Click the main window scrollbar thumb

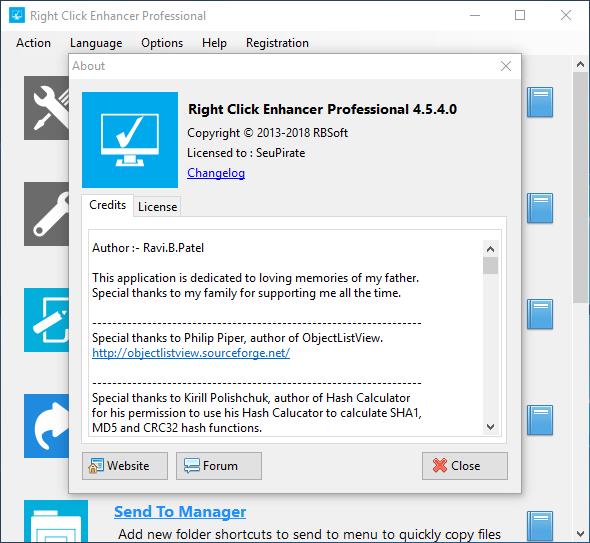click(x=580, y=187)
